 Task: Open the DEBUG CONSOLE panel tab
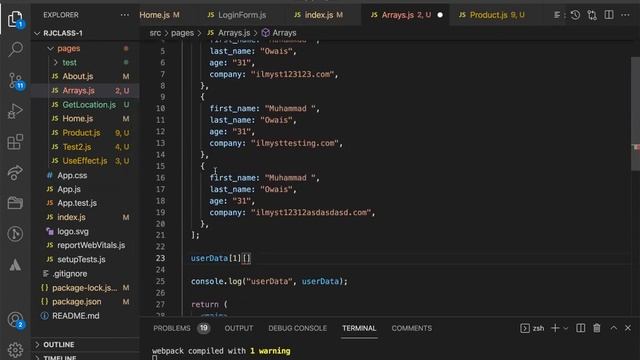(298, 328)
